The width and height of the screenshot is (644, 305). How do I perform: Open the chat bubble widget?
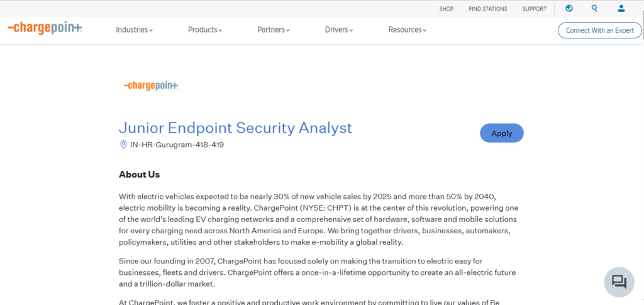(619, 282)
